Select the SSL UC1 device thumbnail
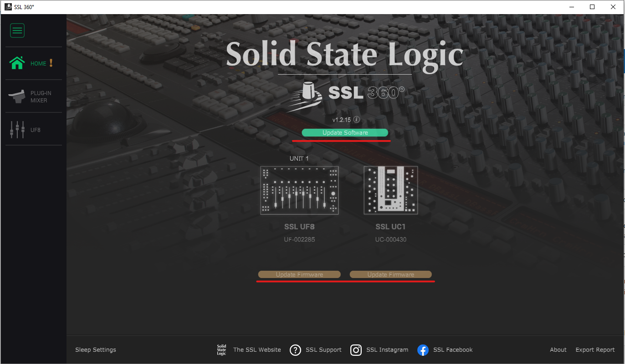The height and width of the screenshot is (364, 625). point(390,190)
